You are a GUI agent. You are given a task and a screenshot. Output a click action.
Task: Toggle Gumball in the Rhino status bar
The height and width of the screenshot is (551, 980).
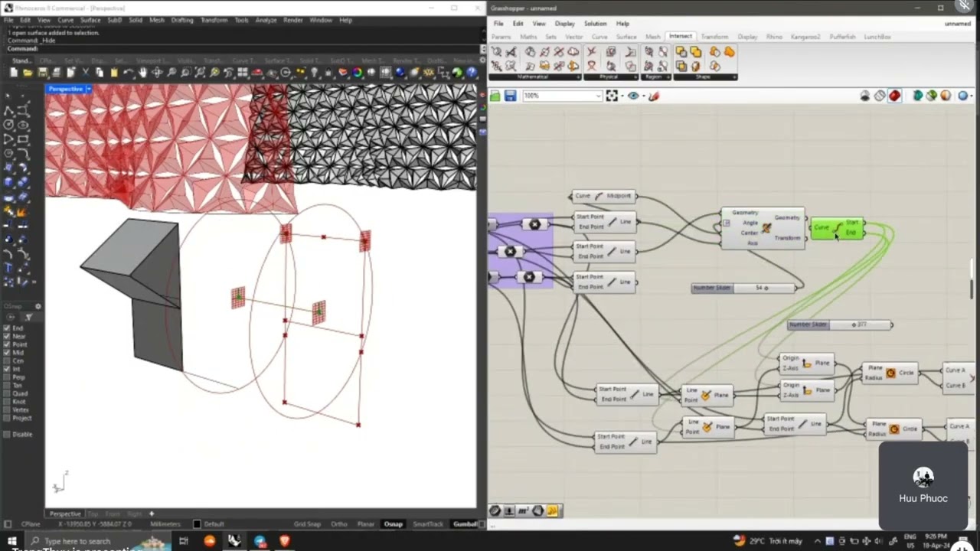(465, 524)
